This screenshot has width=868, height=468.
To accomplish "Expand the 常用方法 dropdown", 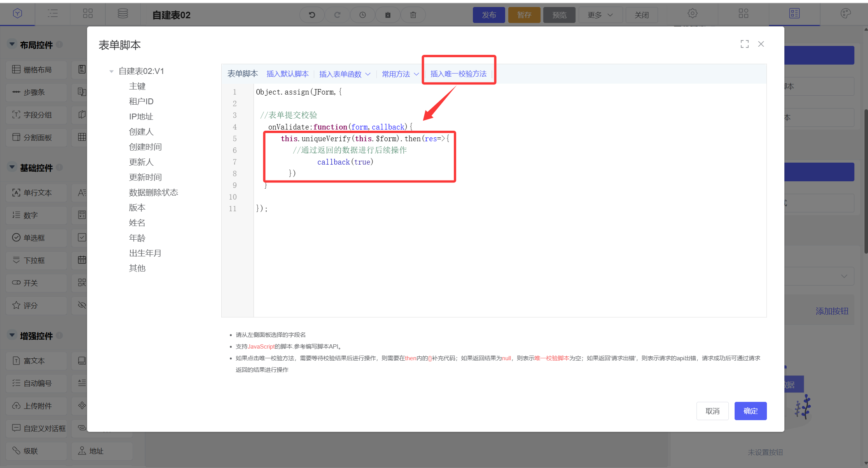I will [400, 74].
